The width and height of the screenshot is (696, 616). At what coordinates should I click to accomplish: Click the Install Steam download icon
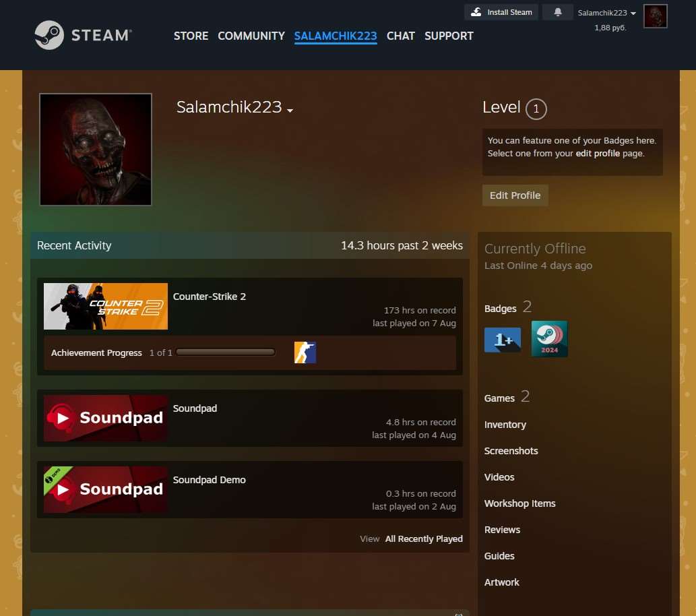point(476,12)
